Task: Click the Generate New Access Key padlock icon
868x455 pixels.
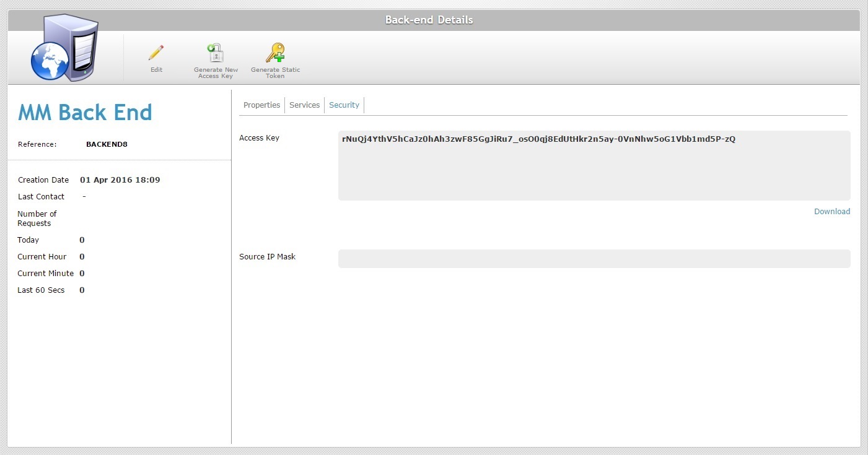Action: click(215, 53)
